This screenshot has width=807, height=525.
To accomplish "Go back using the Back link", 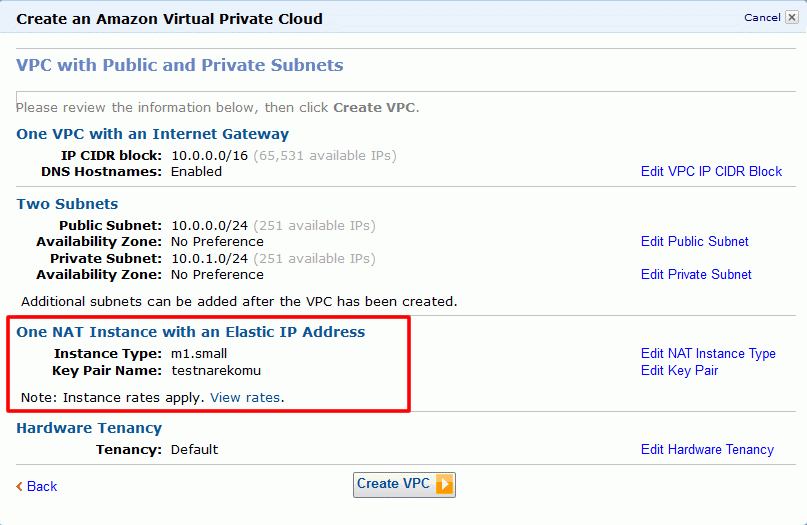I will click(42, 486).
